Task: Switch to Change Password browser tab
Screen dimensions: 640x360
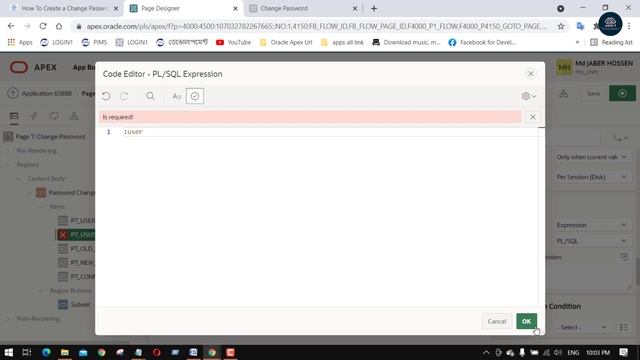Action: 303,8
